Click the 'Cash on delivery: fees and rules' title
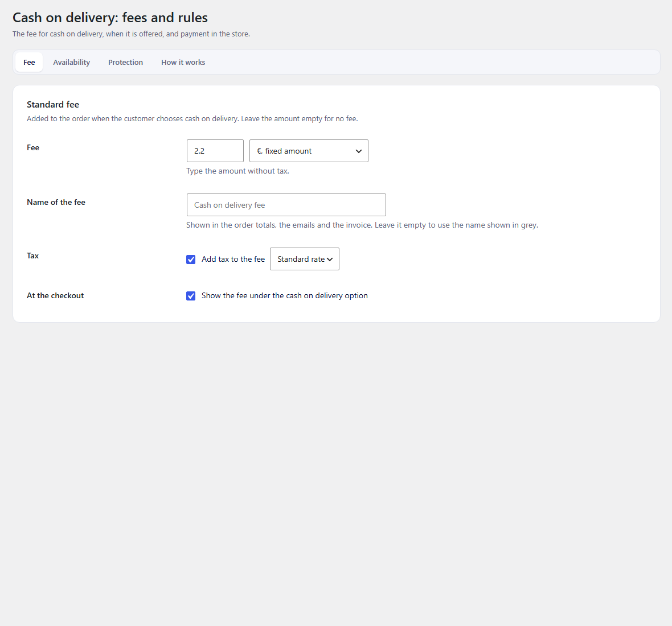672x626 pixels. coord(110,18)
